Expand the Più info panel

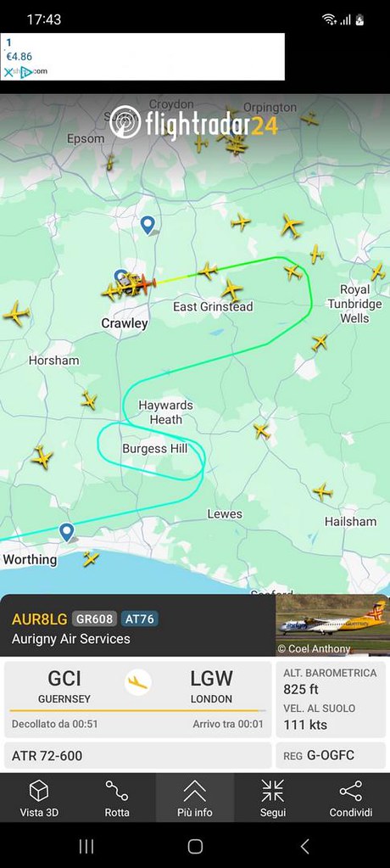195,798
